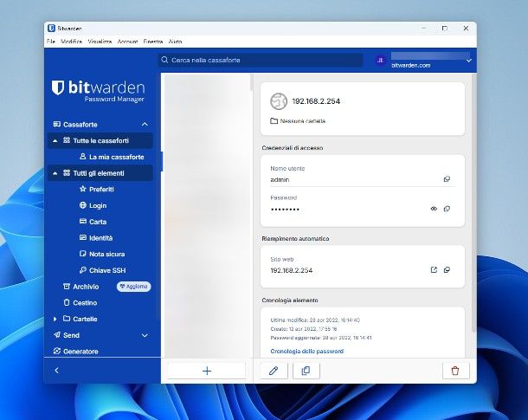
Task: Copy the admin username
Action: 447,179
